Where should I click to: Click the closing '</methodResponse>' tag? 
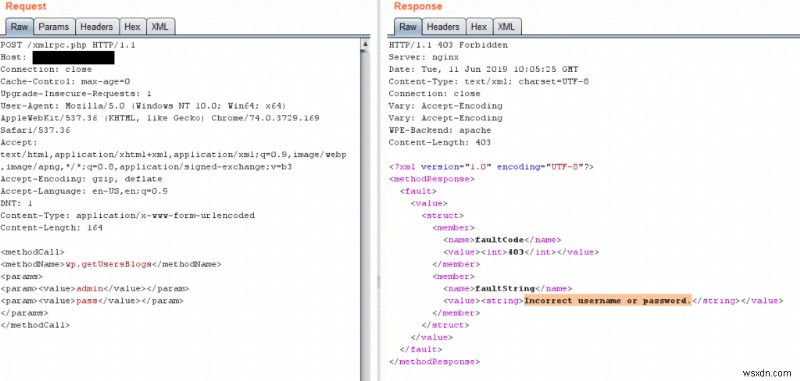coord(434,362)
